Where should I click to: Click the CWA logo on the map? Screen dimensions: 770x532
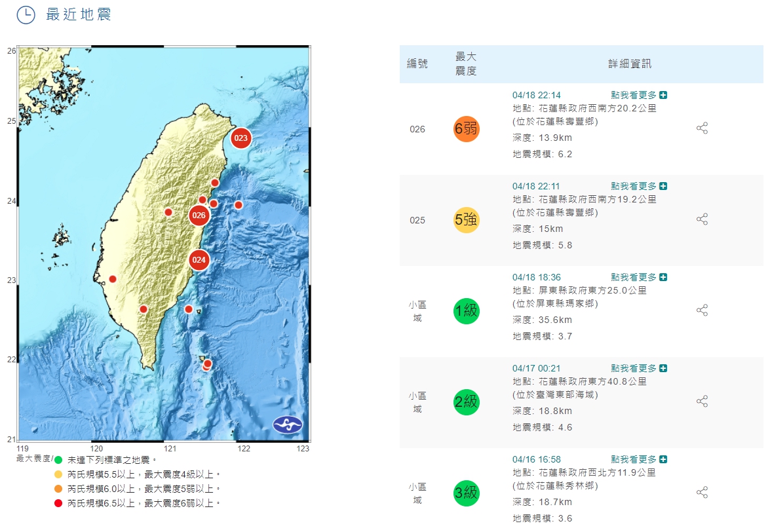tap(287, 424)
